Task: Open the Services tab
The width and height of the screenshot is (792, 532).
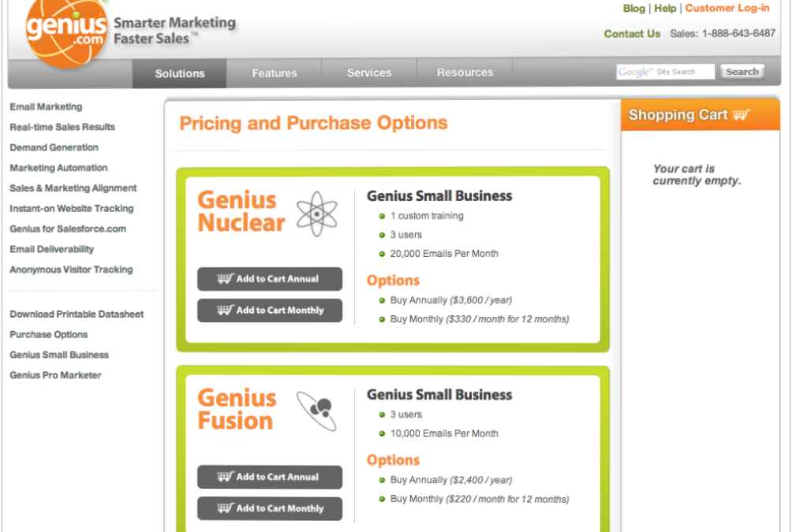Action: point(369,73)
